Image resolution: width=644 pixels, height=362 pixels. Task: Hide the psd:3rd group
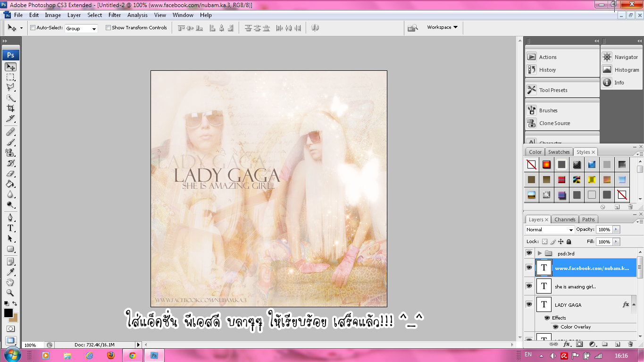(529, 253)
